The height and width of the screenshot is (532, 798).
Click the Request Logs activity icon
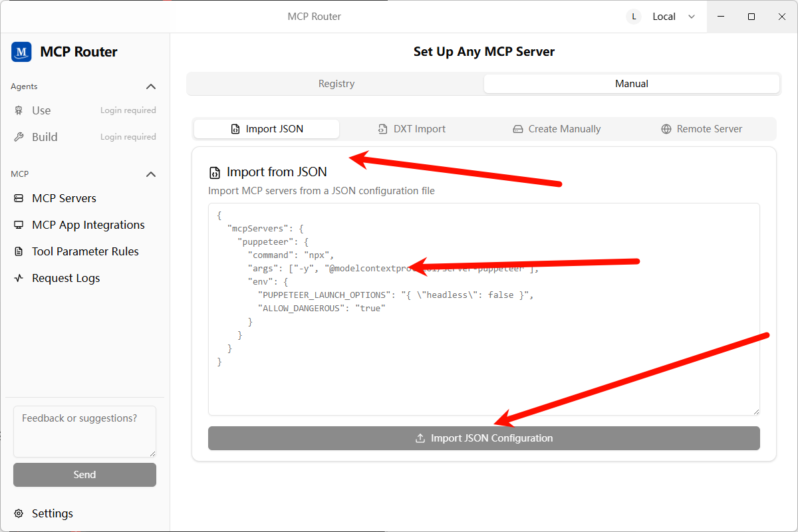(x=19, y=278)
